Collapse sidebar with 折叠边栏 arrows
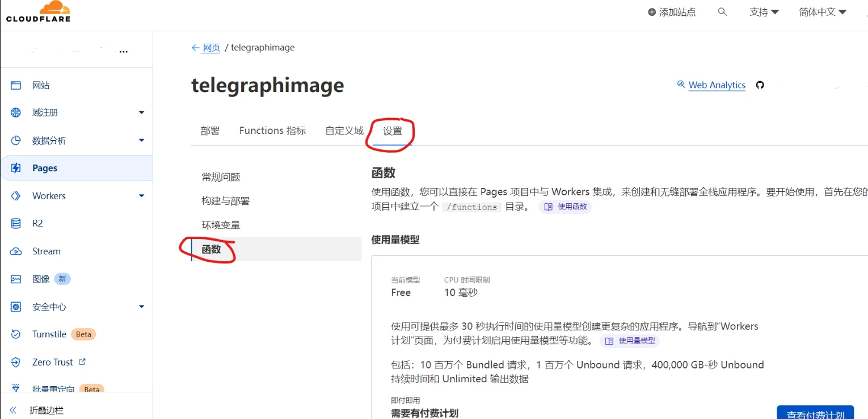Image resolution: width=868 pixels, height=419 pixels. (13, 410)
